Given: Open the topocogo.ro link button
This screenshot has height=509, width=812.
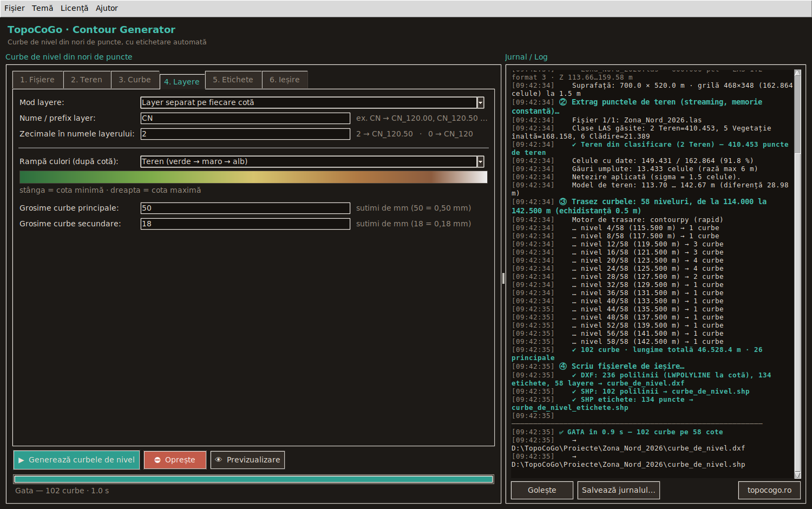Looking at the screenshot, I should pos(769,490).
